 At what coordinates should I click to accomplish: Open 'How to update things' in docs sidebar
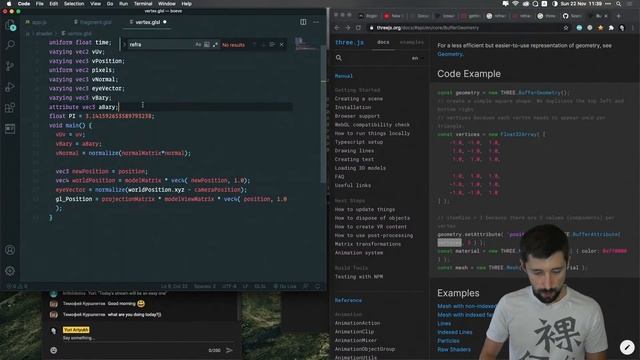tap(364, 209)
